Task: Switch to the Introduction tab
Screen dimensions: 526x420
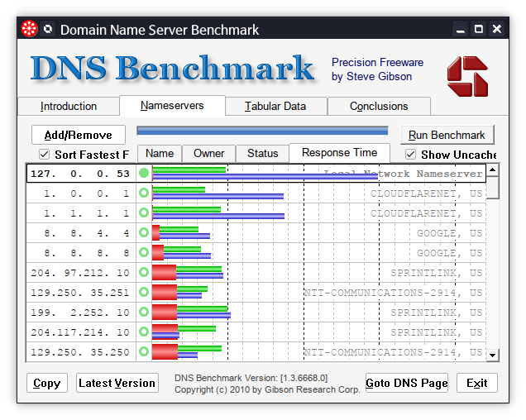Action: tap(69, 107)
